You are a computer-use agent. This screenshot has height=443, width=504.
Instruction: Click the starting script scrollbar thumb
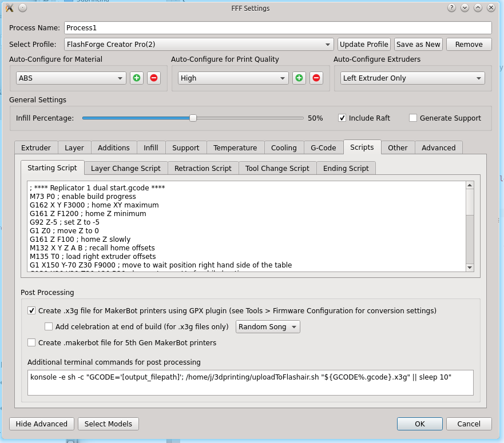tap(470, 202)
